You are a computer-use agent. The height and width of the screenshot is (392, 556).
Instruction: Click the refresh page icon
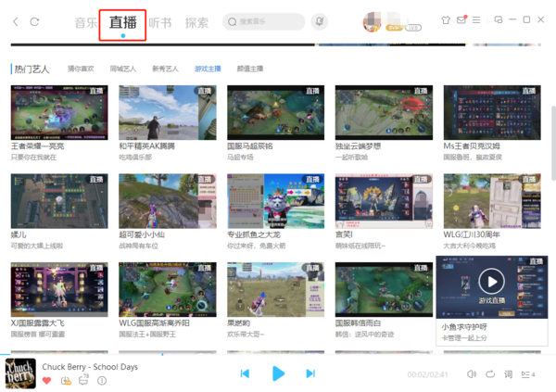coord(35,21)
